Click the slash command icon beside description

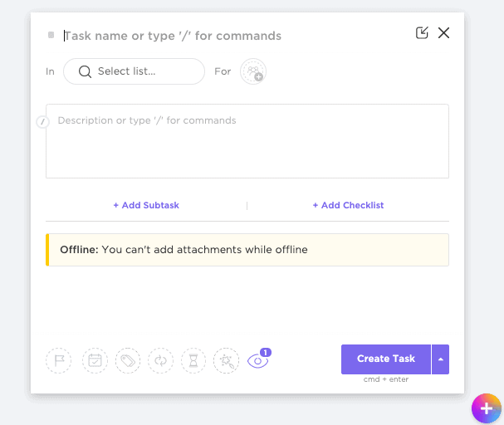[42, 122]
